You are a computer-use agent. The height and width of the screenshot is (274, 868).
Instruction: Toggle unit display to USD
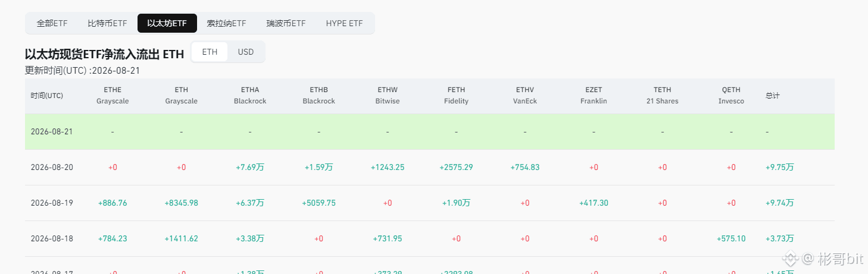click(x=246, y=52)
